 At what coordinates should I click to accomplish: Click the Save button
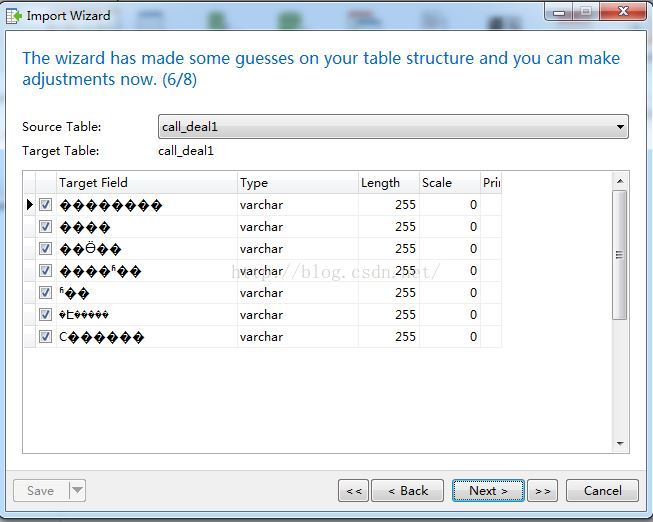pyautogui.click(x=41, y=491)
